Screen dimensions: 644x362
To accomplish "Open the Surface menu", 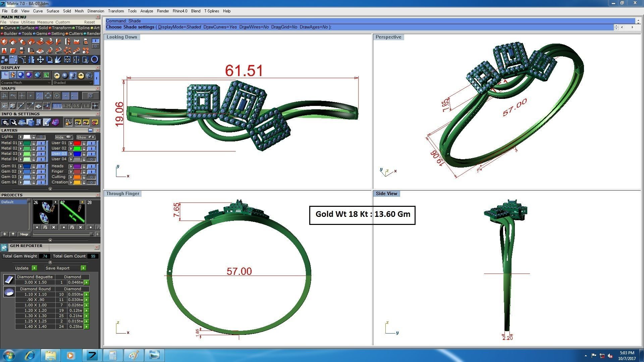I will tap(53, 11).
